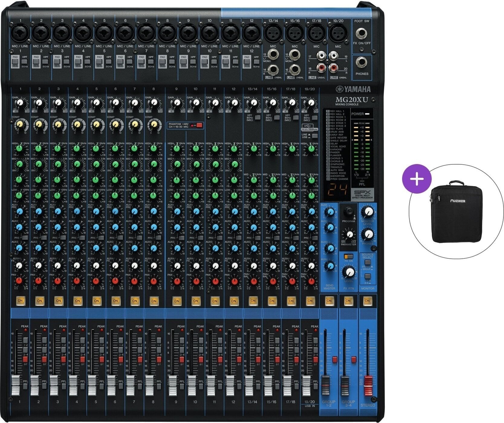Click the channel 1 PFL button
This screenshot has height=423, width=504.
point(25,386)
